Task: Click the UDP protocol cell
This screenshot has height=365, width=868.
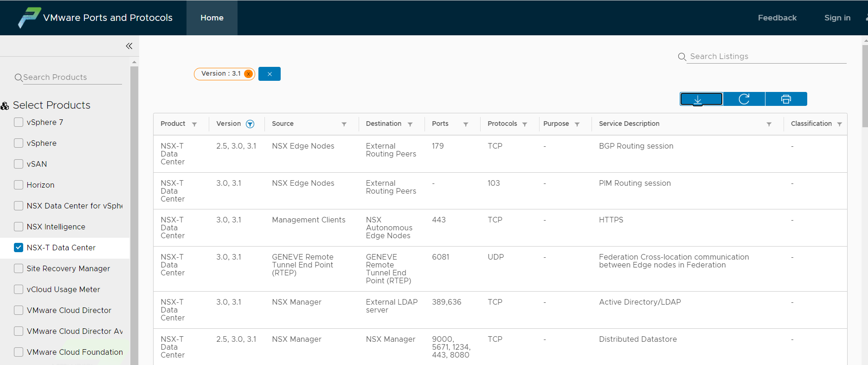Action: 495,257
